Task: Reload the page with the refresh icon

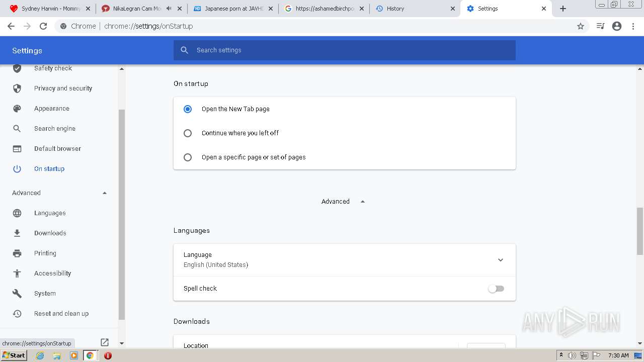Action: (43, 26)
